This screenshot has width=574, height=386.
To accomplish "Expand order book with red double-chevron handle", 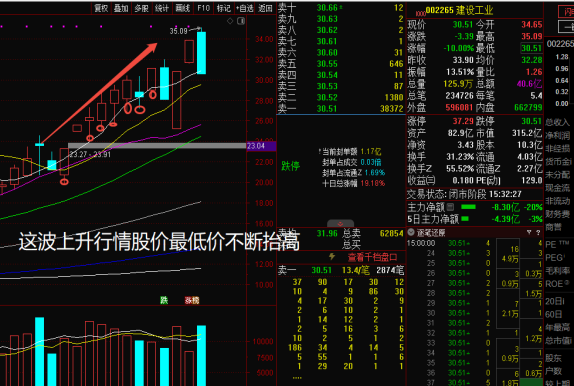I will [x=340, y=223].
